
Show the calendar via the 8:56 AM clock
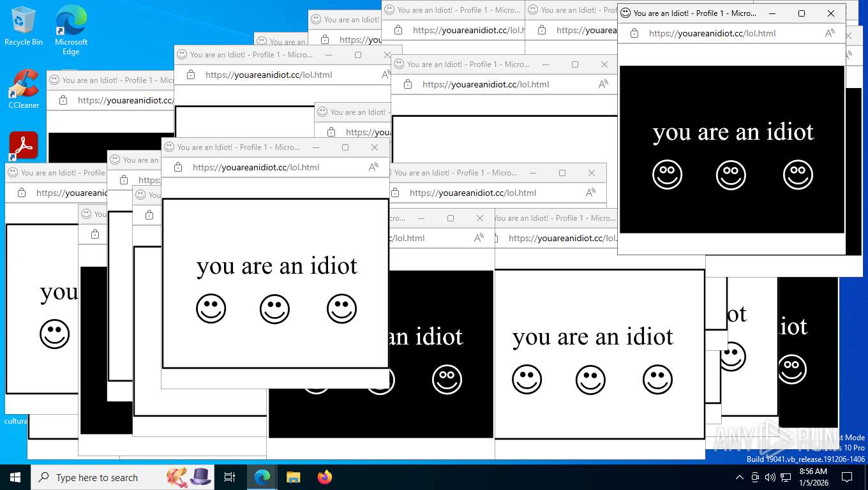click(812, 477)
